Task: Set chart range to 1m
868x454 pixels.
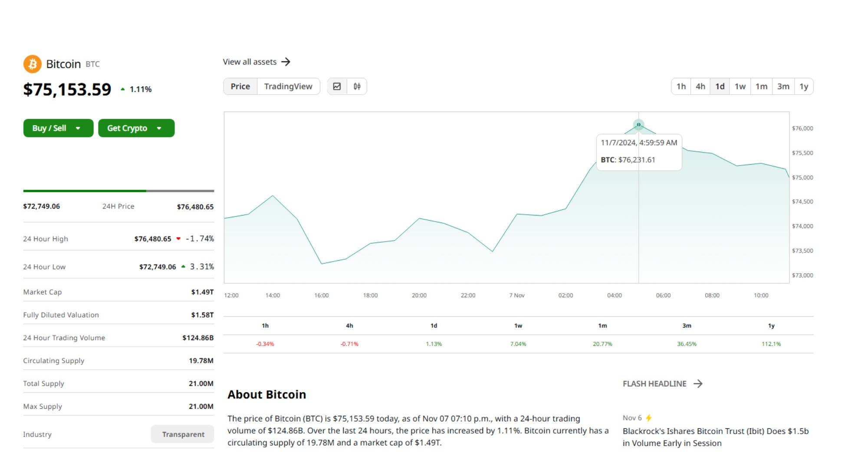Action: point(761,86)
